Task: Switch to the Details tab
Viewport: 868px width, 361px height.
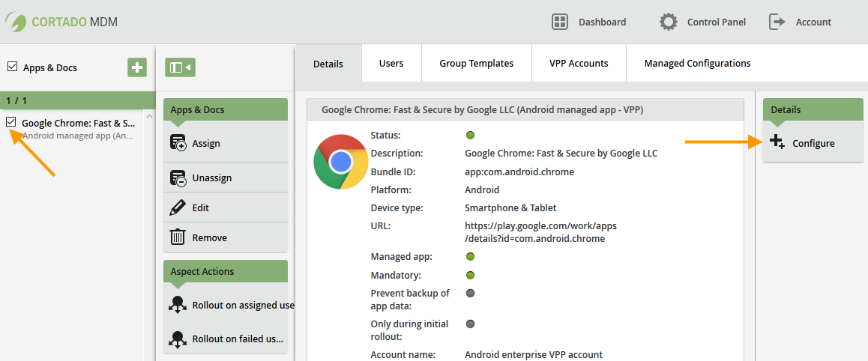Action: point(328,64)
